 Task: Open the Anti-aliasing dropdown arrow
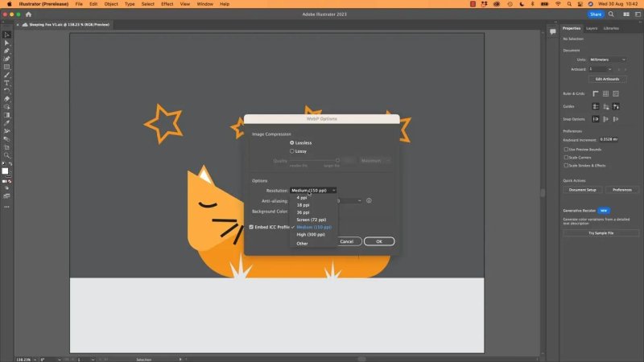pyautogui.click(x=359, y=200)
